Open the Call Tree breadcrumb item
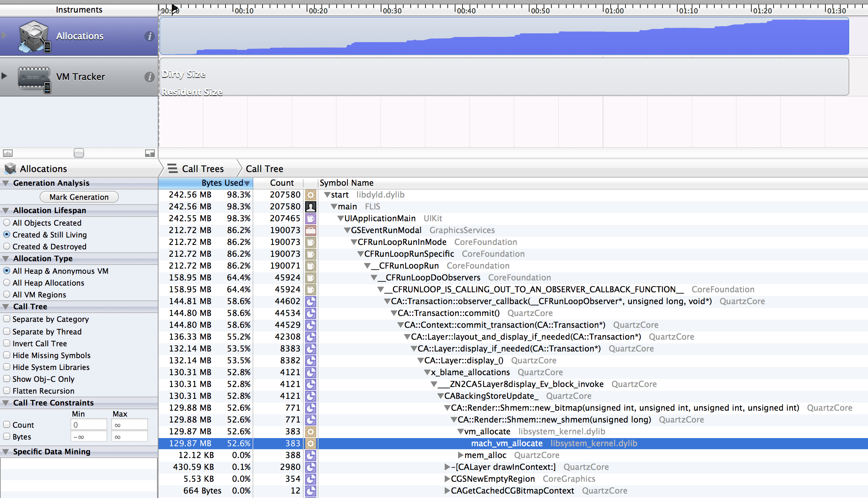868x498 pixels. click(264, 169)
